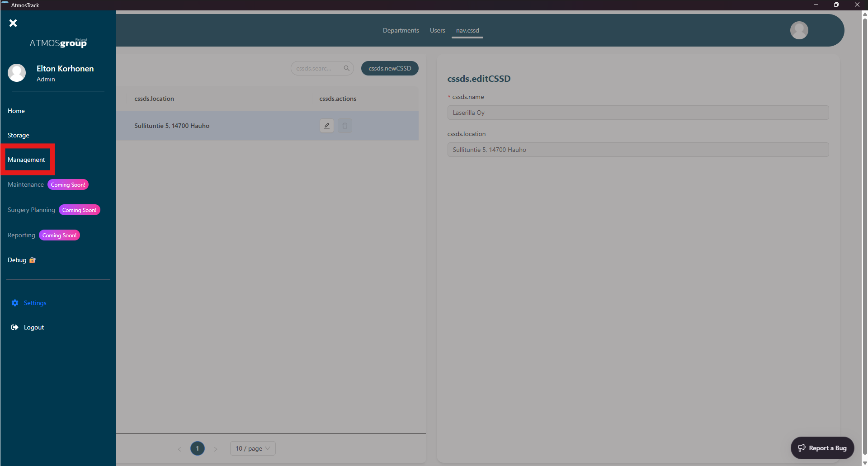
Task: Click the cssds.location column header
Action: [x=154, y=99]
